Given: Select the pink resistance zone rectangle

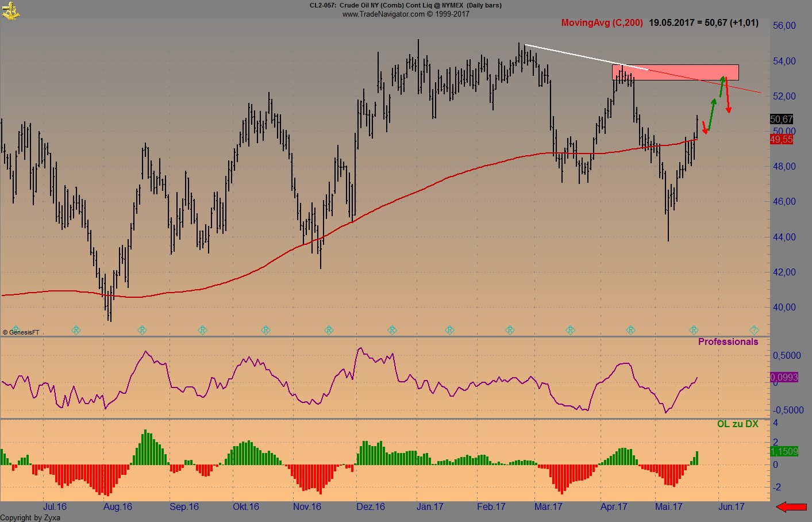Looking at the screenshot, I should click(x=675, y=72).
